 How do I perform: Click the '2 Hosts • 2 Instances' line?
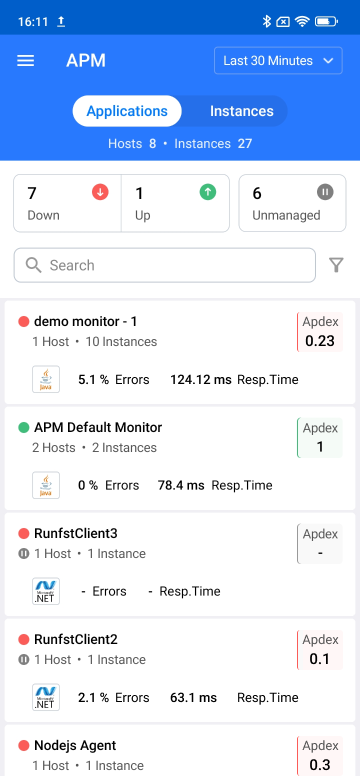point(95,447)
